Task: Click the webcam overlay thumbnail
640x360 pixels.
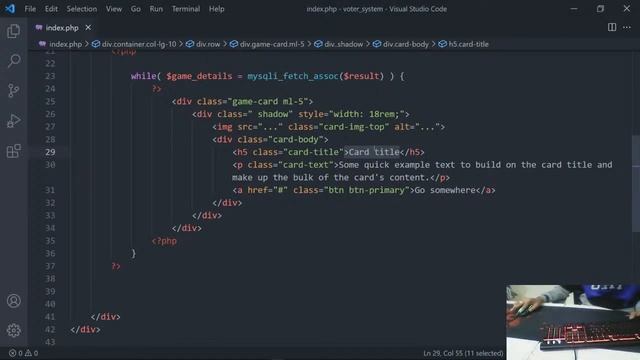Action: pyautogui.click(x=573, y=322)
